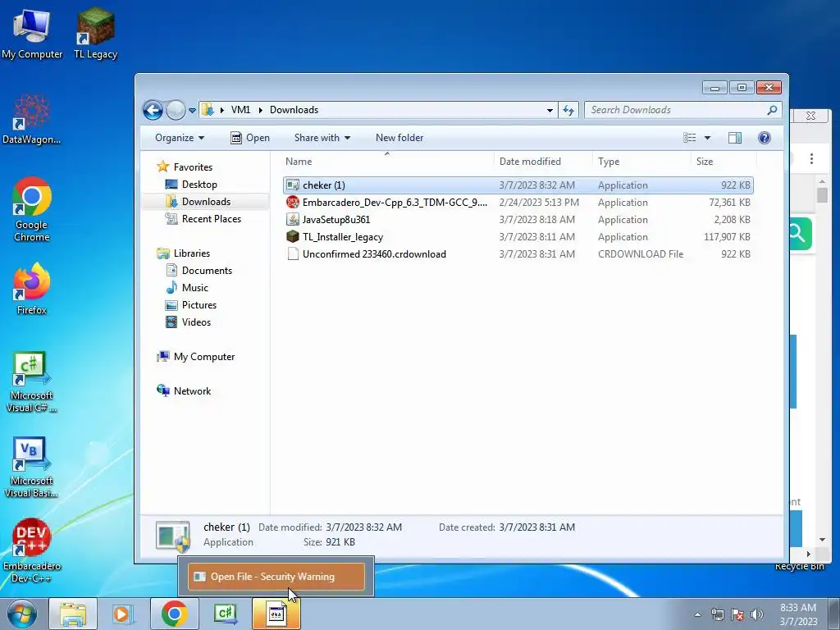The width and height of the screenshot is (840, 630).
Task: Expand the address bar history dropdown
Action: (x=550, y=111)
